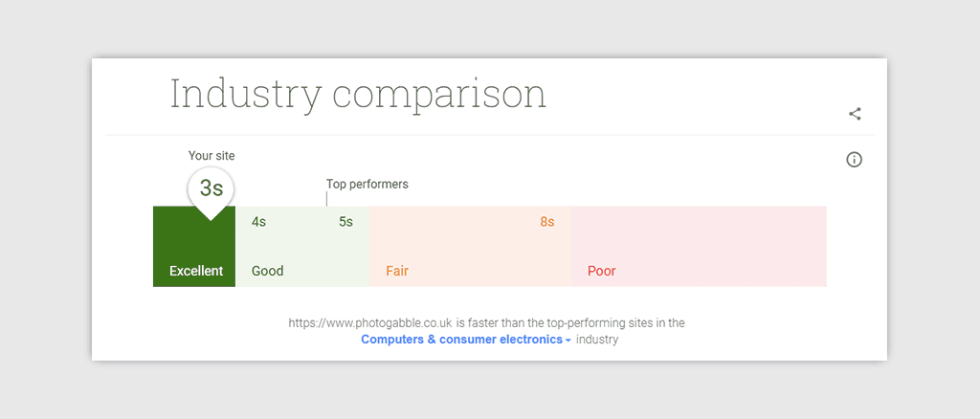Click the share icon
The width and height of the screenshot is (980, 419).
tap(855, 114)
